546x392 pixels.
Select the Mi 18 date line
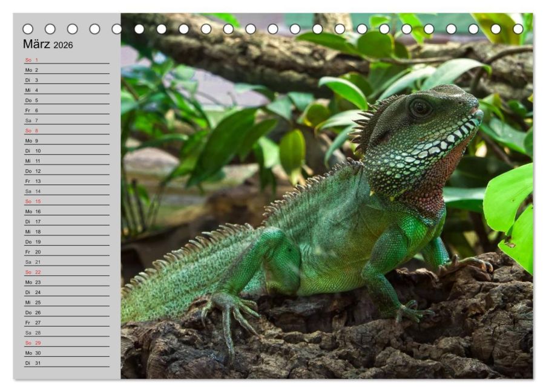tap(67, 232)
